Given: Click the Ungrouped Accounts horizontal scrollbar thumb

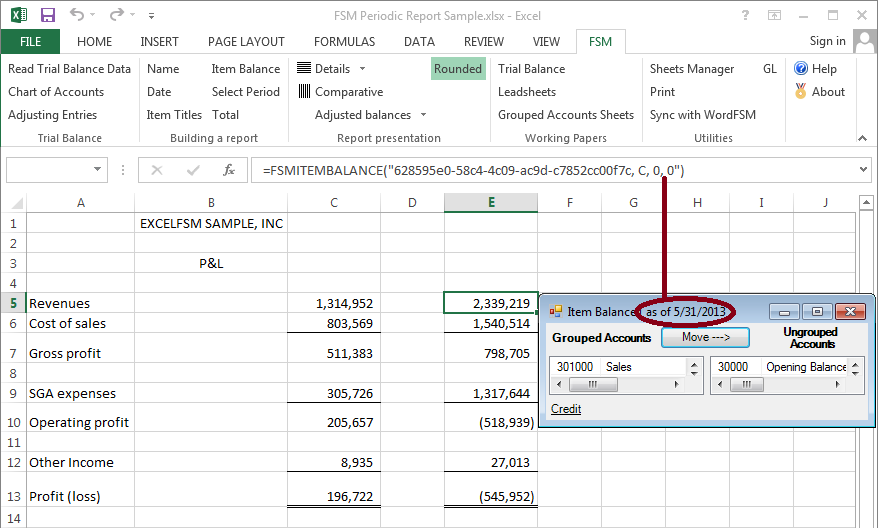Looking at the screenshot, I should click(747, 385).
